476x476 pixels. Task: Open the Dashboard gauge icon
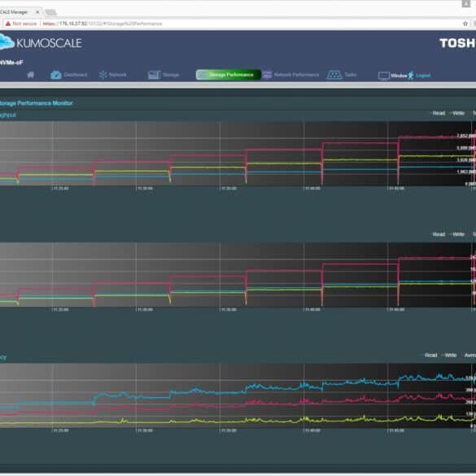pos(56,75)
